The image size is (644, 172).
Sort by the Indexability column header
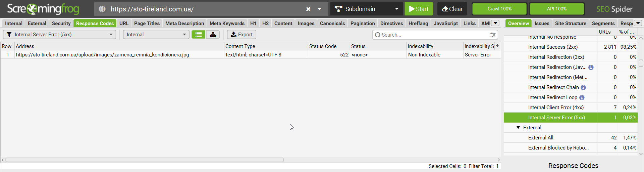coord(435,46)
